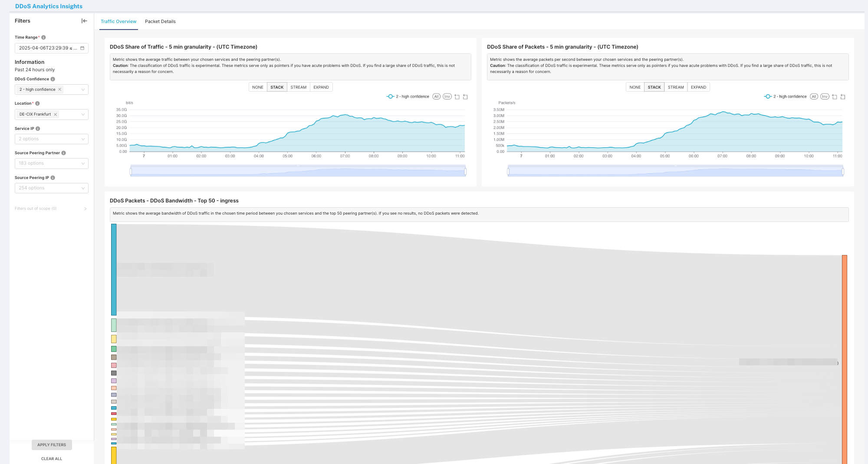Toggle high confidence legend on Packets chart
Screen dimensions: 868x464
click(x=785, y=96)
